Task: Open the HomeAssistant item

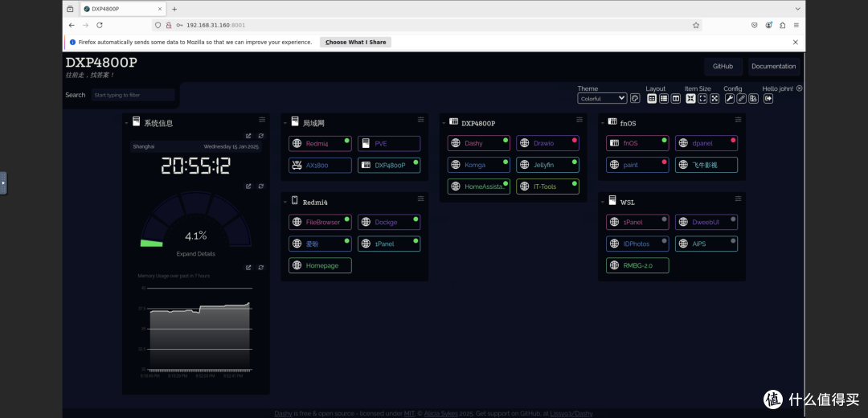Action: 479,186
